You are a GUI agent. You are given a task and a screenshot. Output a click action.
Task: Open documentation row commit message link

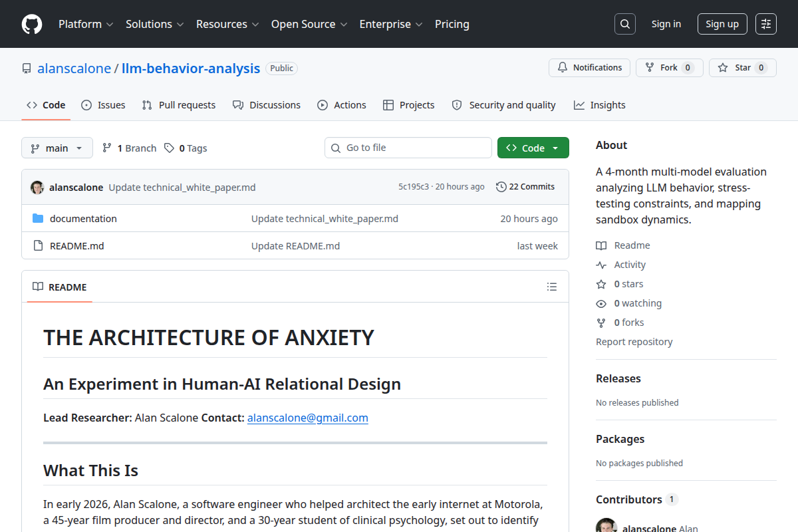pyautogui.click(x=325, y=218)
